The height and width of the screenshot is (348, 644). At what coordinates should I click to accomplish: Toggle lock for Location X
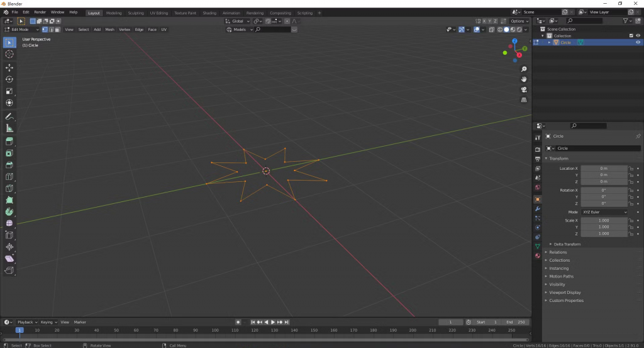[x=631, y=169]
